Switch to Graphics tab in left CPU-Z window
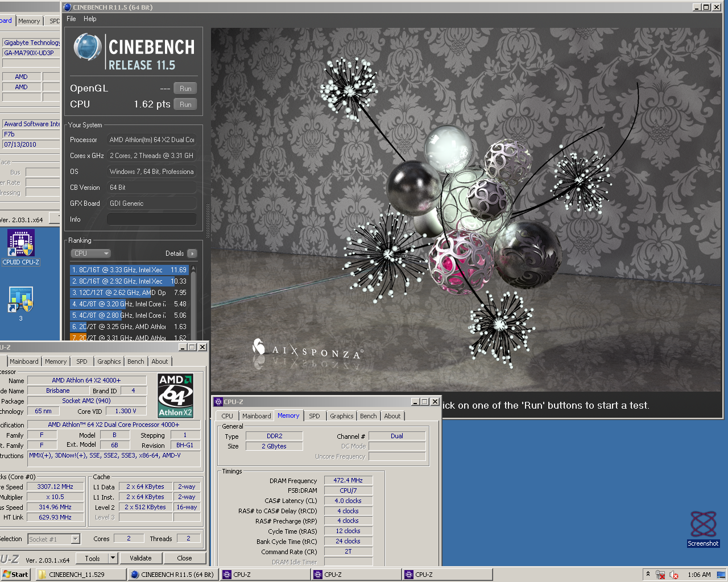 [109, 361]
